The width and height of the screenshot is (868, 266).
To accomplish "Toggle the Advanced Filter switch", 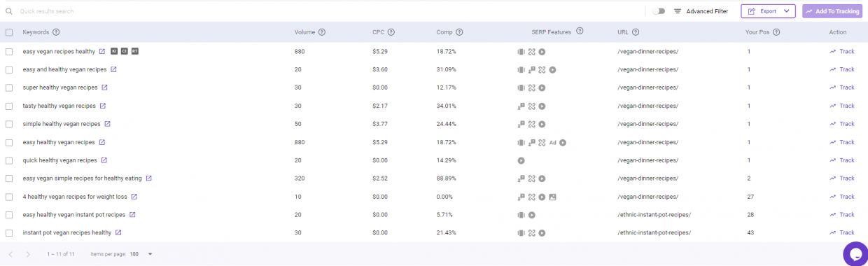I will point(658,11).
